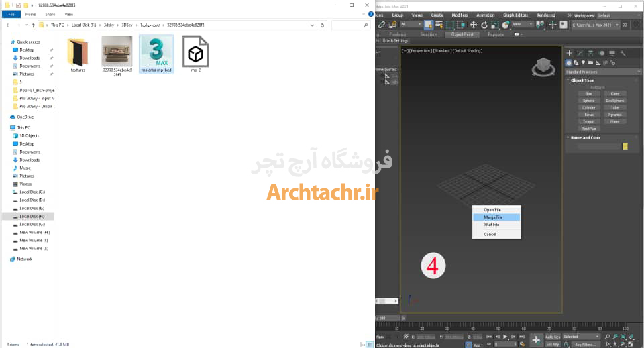Viewport: 644px width, 348px height.
Task: Click the yellow object color swatch
Action: (x=625, y=146)
